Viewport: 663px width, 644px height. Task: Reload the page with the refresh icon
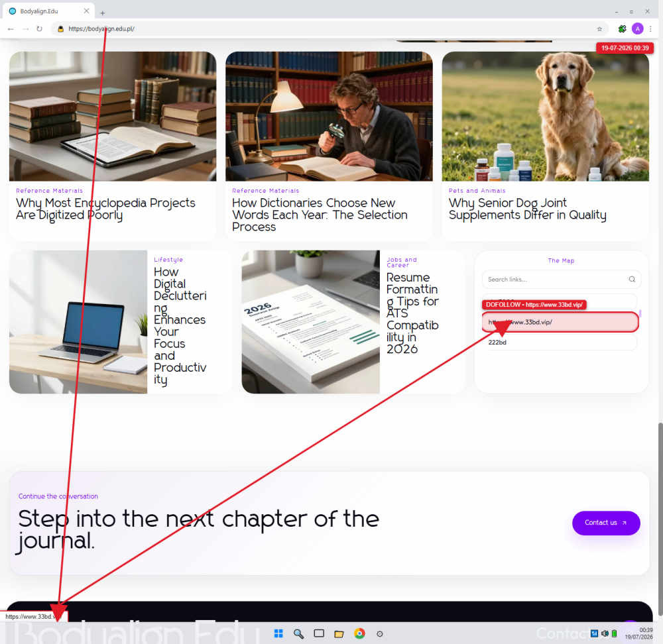click(x=39, y=28)
